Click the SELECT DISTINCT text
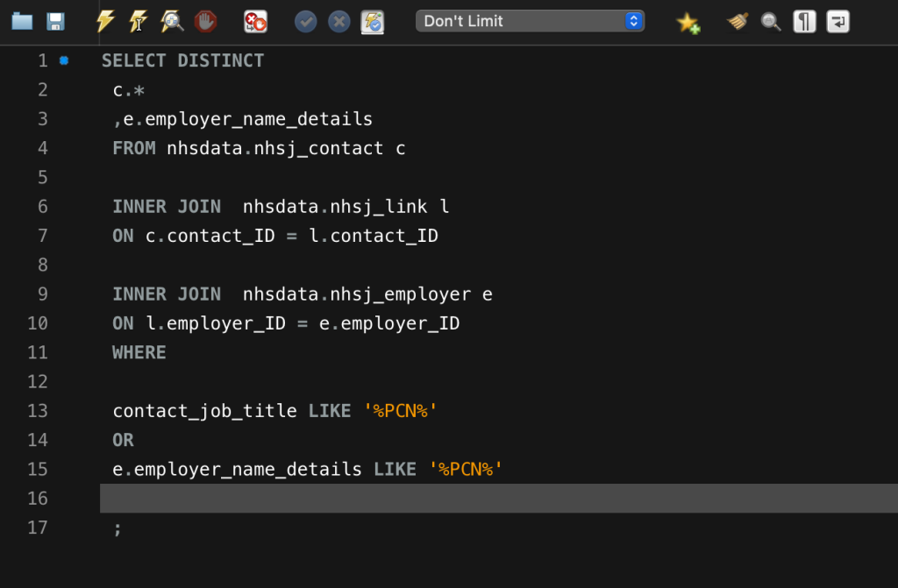The image size is (898, 588). pyautogui.click(x=182, y=60)
